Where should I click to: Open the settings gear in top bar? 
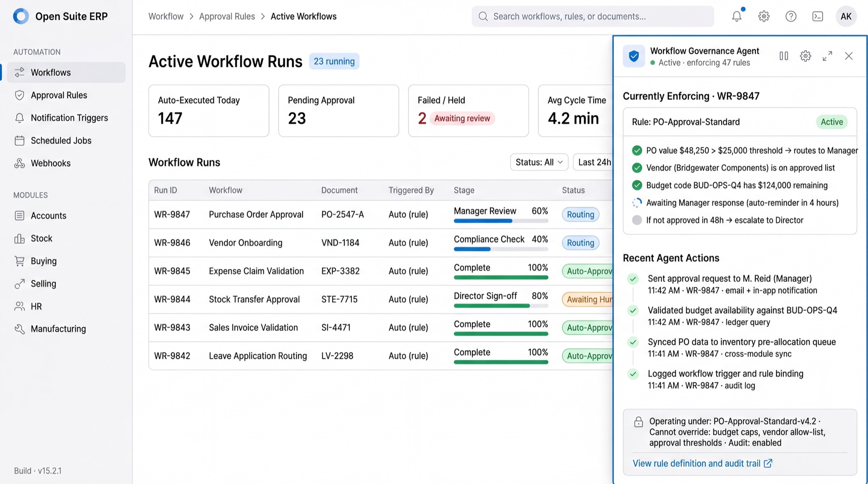pos(764,16)
